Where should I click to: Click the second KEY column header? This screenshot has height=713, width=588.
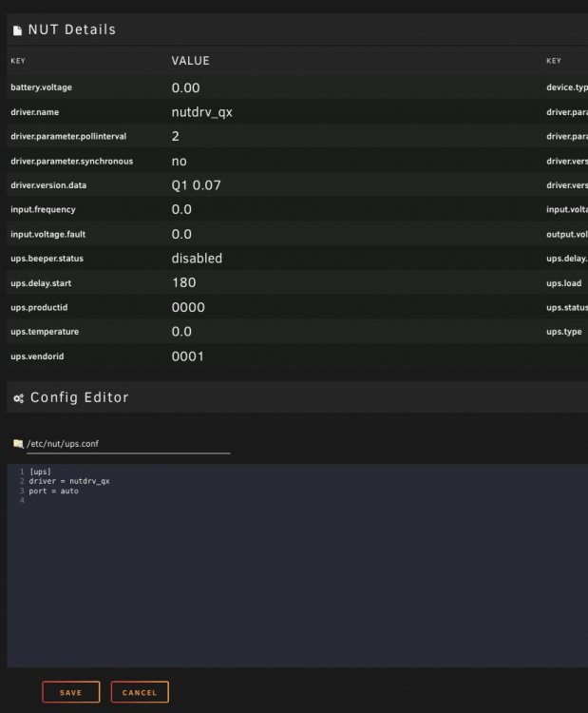point(554,61)
